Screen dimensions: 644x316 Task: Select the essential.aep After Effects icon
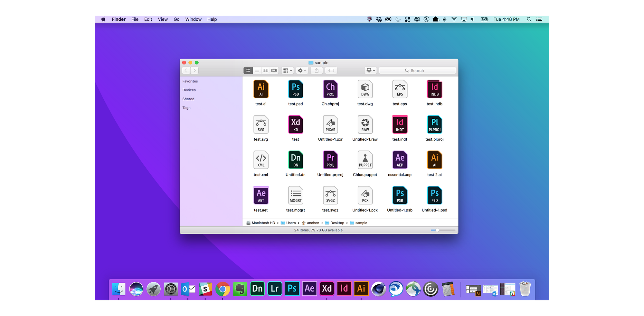point(400,160)
